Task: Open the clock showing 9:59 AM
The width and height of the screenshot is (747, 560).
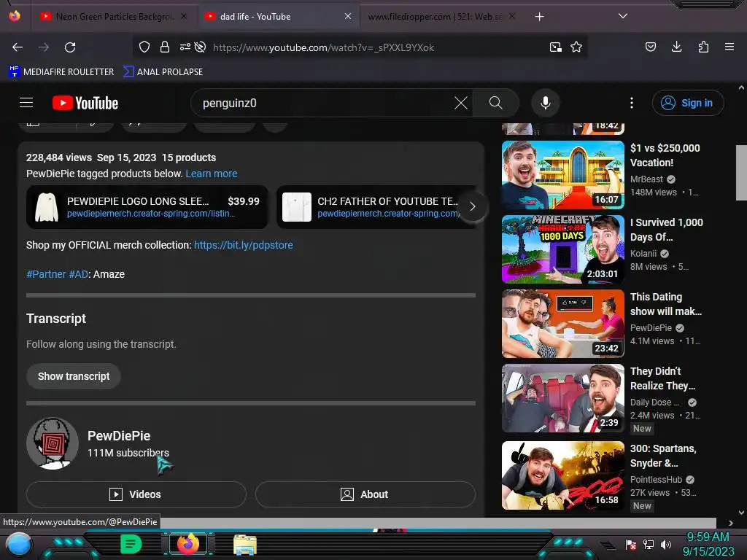Action: coord(708,537)
